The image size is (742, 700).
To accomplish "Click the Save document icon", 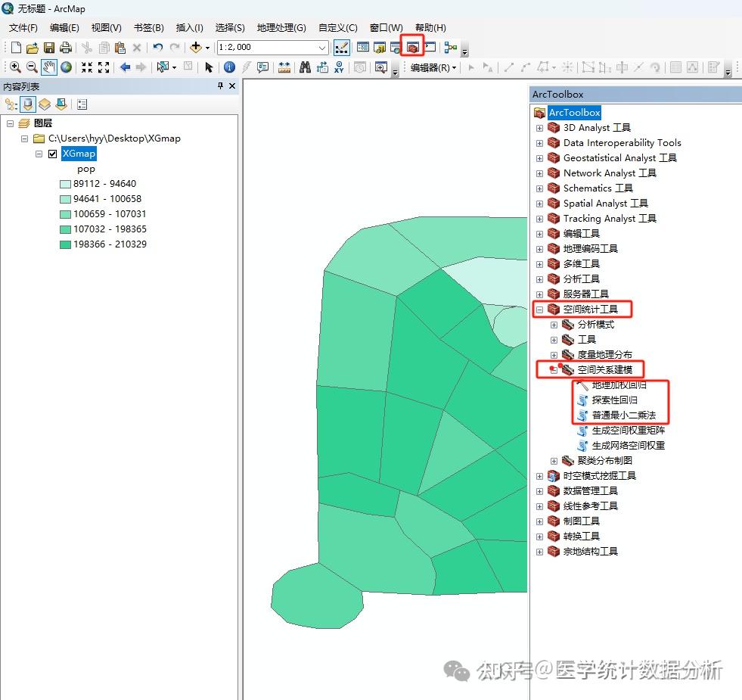I will pos(49,46).
